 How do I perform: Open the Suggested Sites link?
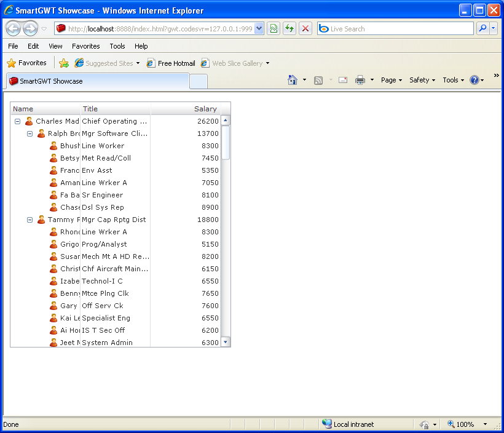(x=107, y=63)
